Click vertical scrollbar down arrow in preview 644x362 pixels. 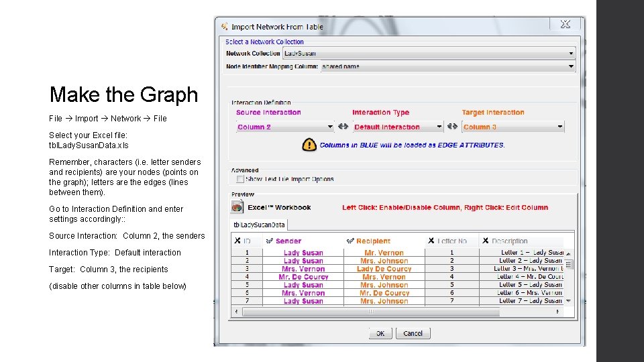pos(568,301)
